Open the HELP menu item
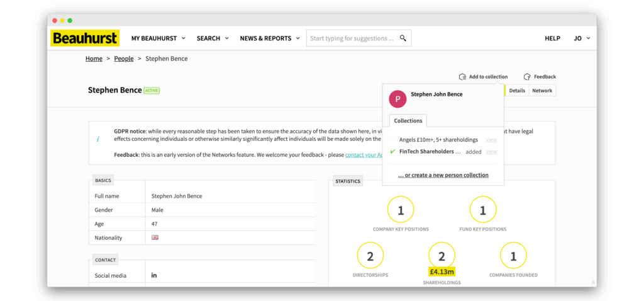644x301 pixels. [552, 38]
